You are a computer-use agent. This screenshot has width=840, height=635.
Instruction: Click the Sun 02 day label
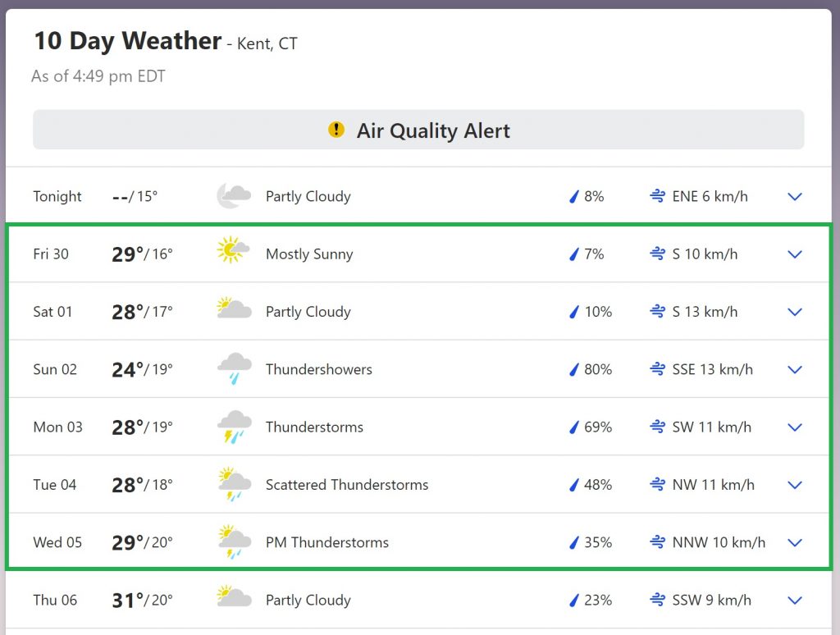[x=55, y=369]
